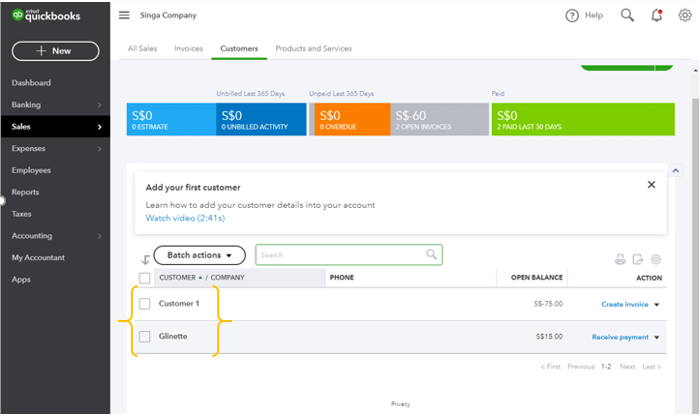The width and height of the screenshot is (700, 417).
Task: Click the Next pagination link
Action: [x=627, y=367]
